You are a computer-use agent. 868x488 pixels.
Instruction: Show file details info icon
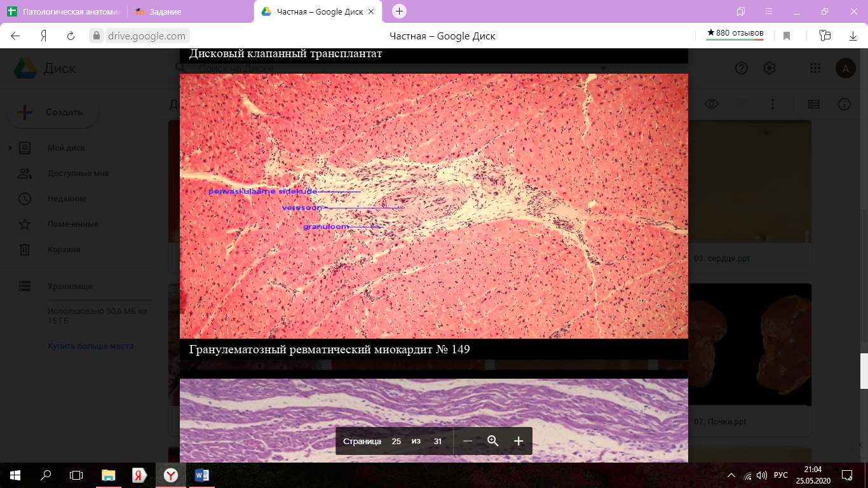tap(844, 104)
